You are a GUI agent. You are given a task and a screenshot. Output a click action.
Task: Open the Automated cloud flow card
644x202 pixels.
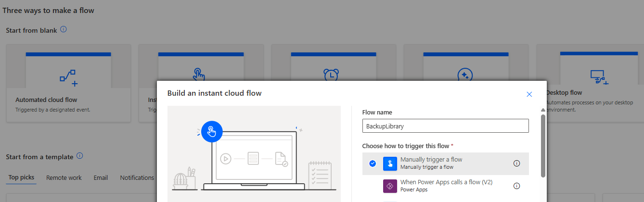[68, 103]
